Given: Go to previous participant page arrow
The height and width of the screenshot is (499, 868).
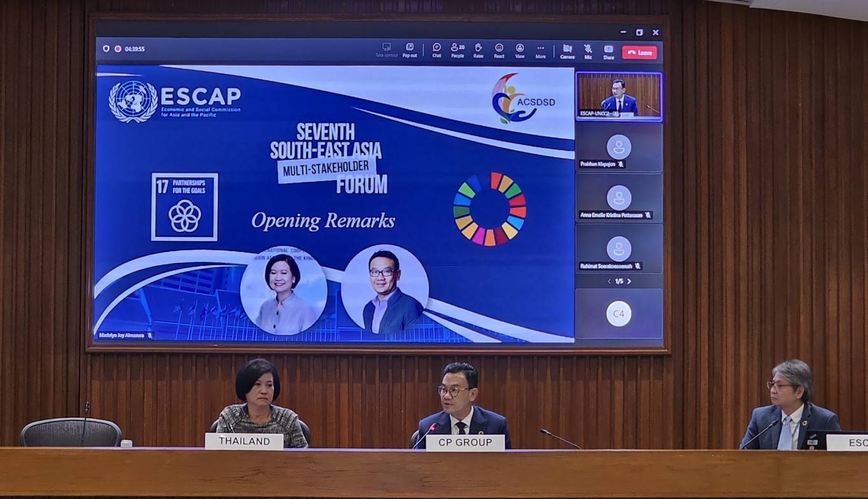Looking at the screenshot, I should 609,281.
